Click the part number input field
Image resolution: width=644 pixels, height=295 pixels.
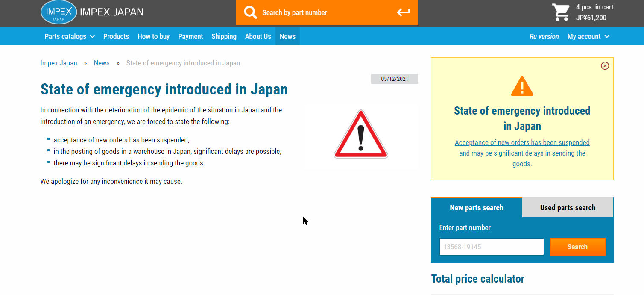tap(492, 247)
